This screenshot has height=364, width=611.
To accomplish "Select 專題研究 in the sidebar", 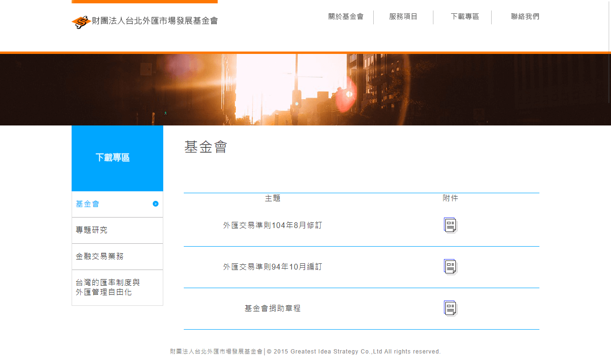I will point(117,230).
